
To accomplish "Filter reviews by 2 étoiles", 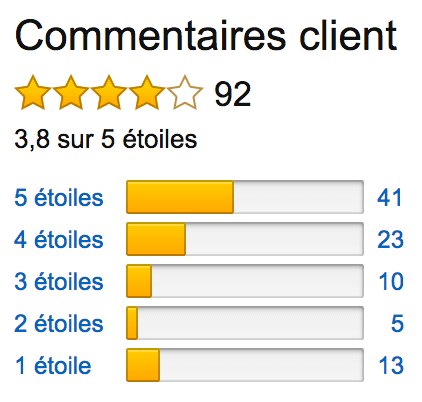I will (59, 323).
